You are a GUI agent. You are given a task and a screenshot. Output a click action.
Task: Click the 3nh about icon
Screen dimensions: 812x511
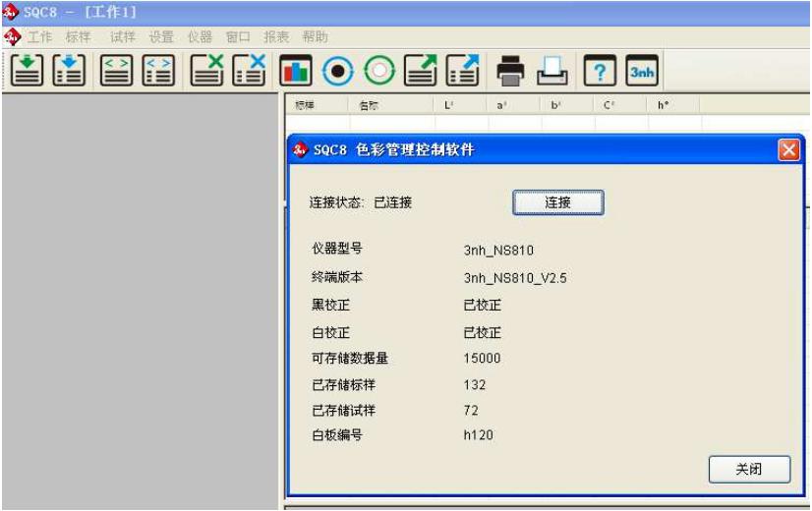[642, 71]
